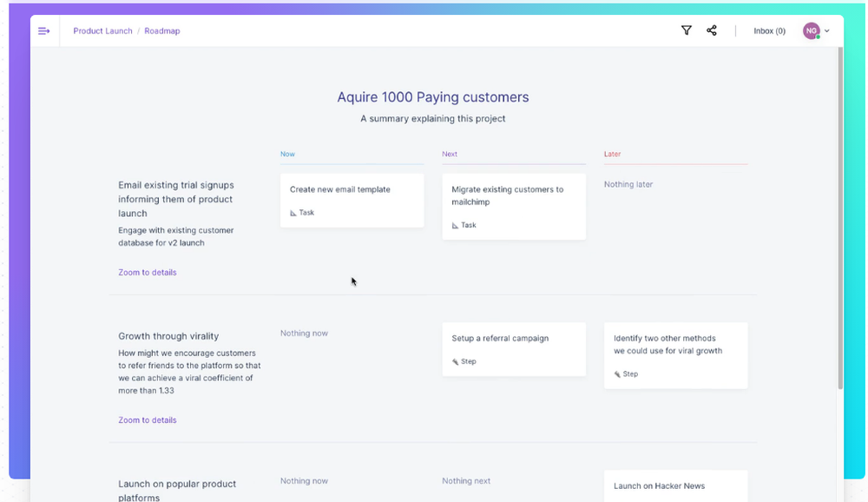
Task: Click the Aquire 1000 Paying customers title
Action: click(x=432, y=97)
